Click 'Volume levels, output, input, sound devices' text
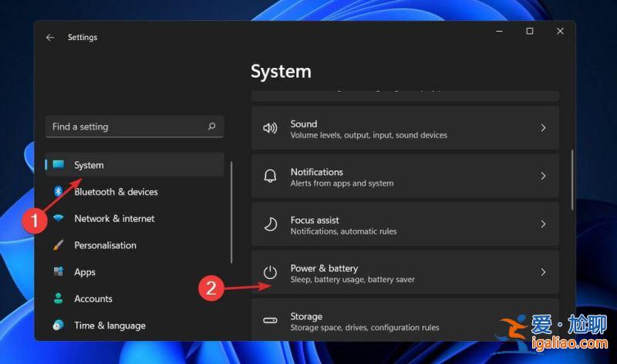Screen dimensions: 617x364 [369, 135]
